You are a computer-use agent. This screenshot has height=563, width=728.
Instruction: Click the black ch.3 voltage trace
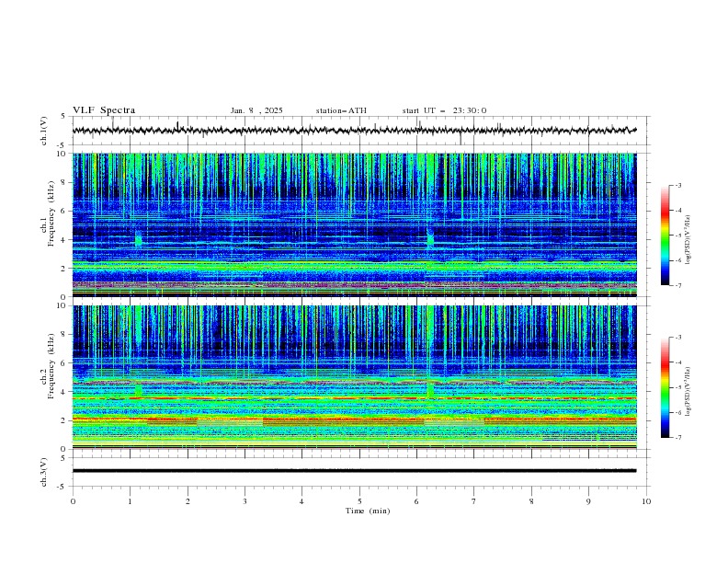355,471
